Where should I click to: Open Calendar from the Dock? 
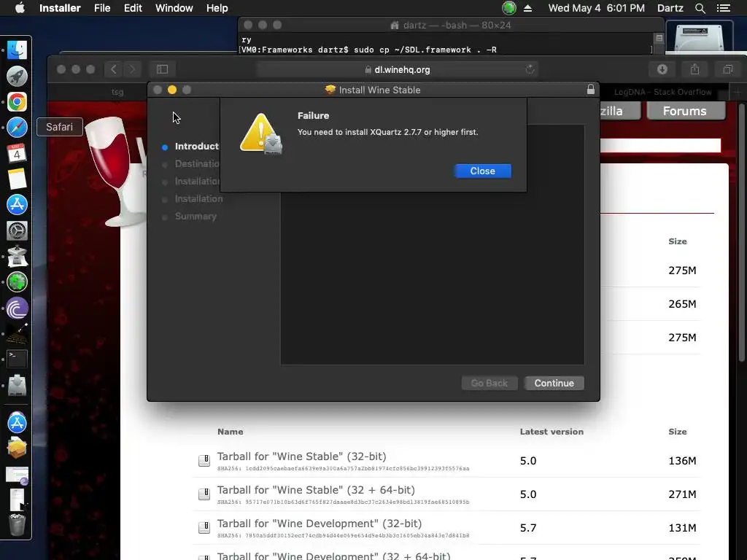pyautogui.click(x=18, y=153)
